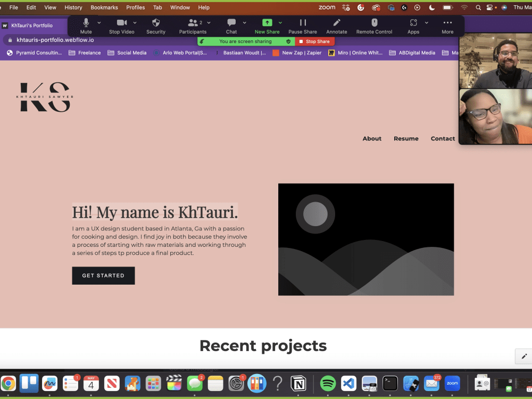Viewport: 532px width, 399px height.
Task: Expand arrow beside Apps
Action: 427,23
